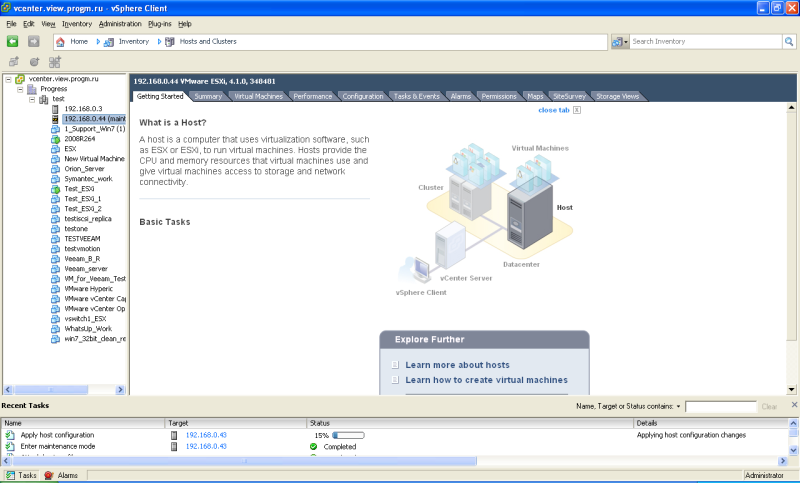The height and width of the screenshot is (483, 800).
Task: Switch to the Tasks & Events tab
Action: click(416, 96)
